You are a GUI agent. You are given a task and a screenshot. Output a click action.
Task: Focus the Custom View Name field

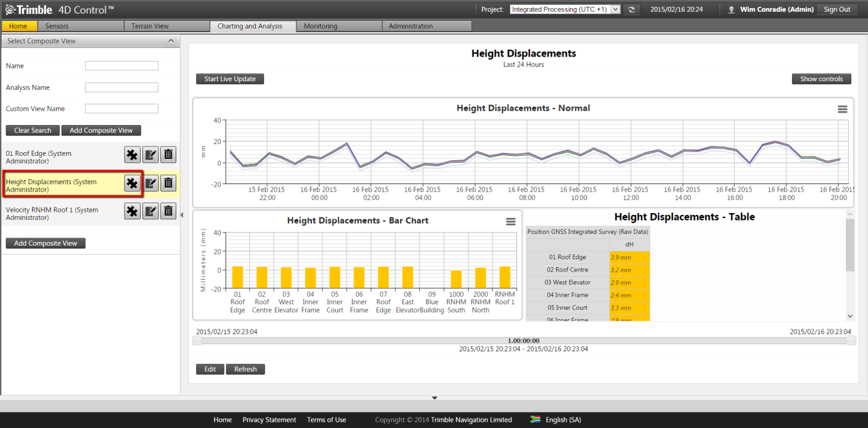point(121,108)
